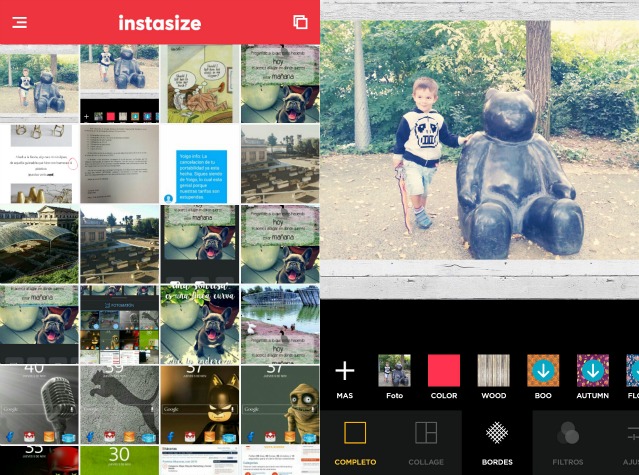Tap the MAS plus icon
The height and width of the screenshot is (475, 639).
(x=345, y=371)
